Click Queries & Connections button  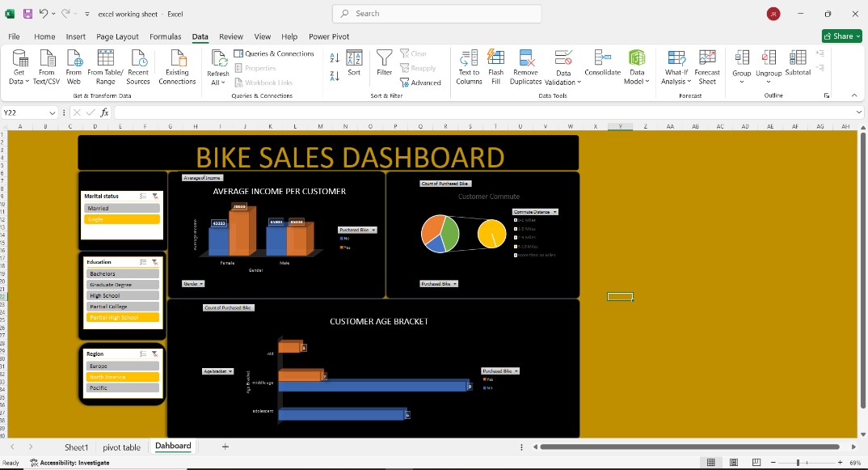[274, 53]
